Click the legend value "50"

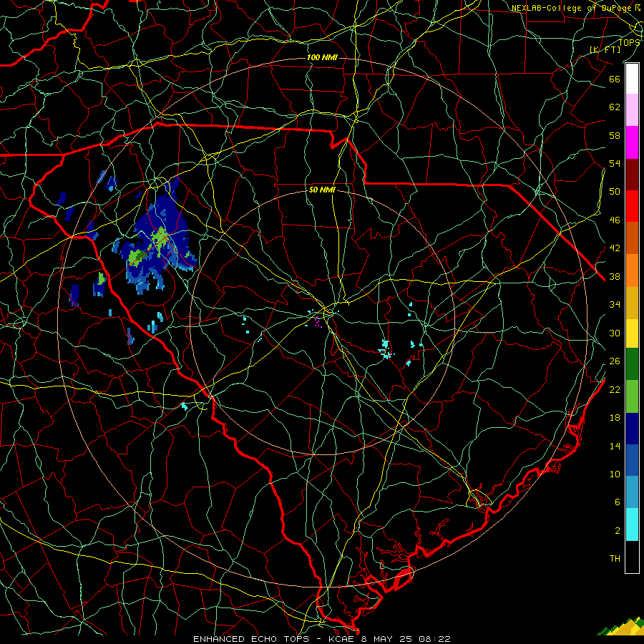coord(615,191)
